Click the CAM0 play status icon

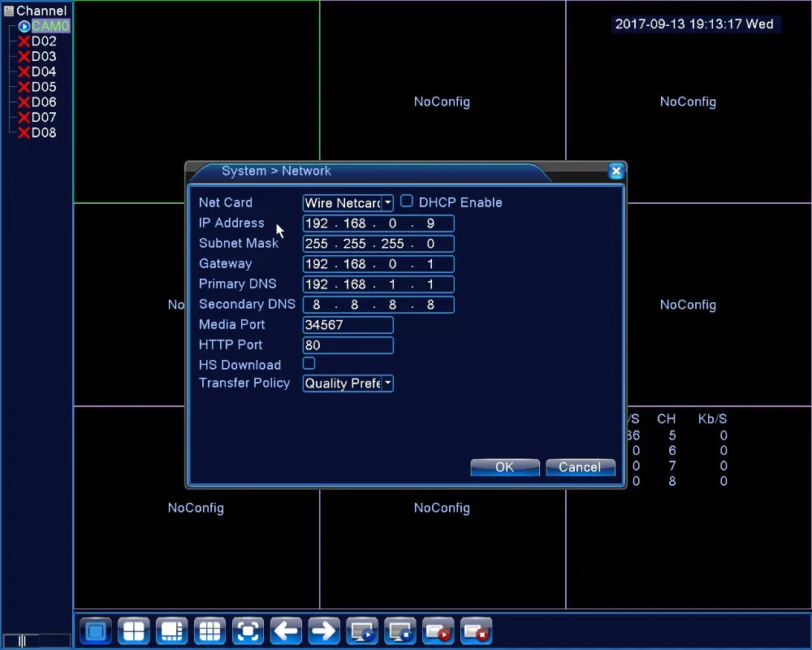[x=24, y=26]
